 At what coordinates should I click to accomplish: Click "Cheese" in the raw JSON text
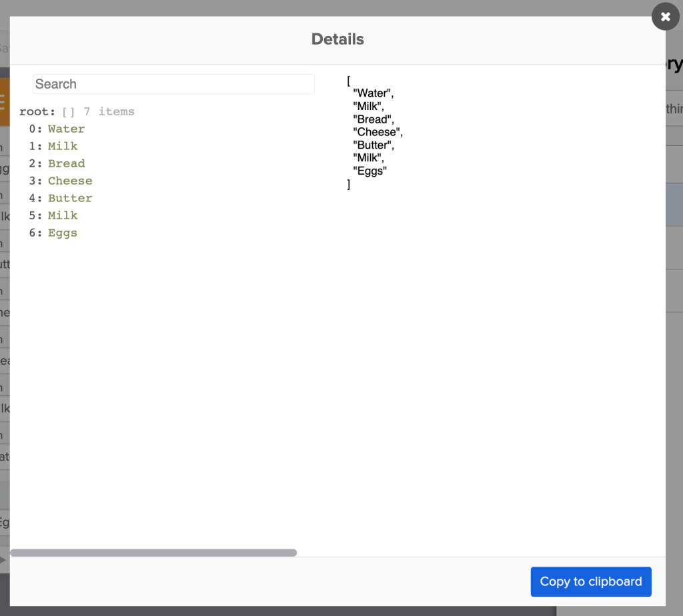point(378,133)
